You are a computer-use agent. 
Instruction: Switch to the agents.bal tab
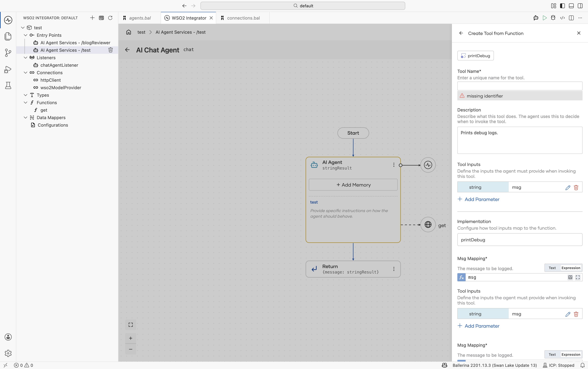coord(140,18)
